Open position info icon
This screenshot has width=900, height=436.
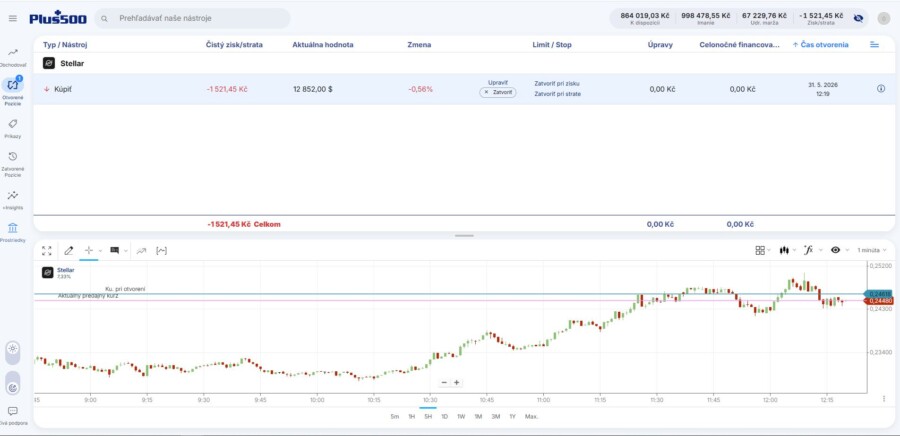pyautogui.click(x=880, y=89)
